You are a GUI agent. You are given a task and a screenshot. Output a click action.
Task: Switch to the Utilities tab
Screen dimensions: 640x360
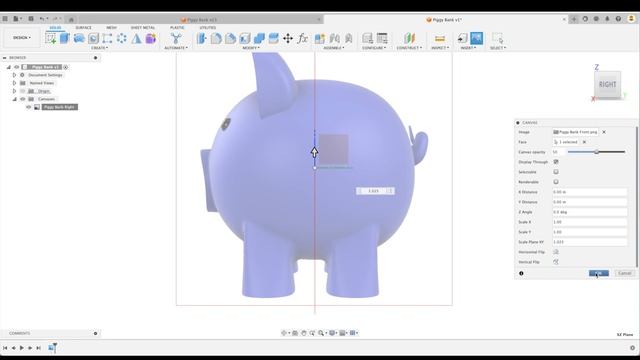click(207, 28)
